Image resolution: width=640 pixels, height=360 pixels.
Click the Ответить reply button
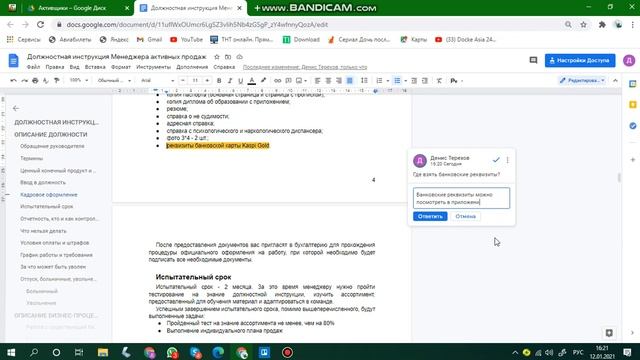[x=430, y=216]
